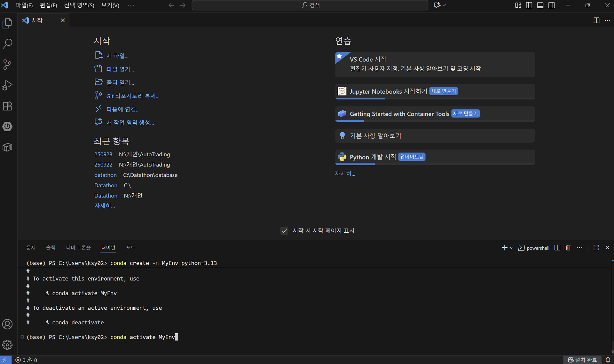Uncheck show welcome page on startup

pyautogui.click(x=284, y=231)
